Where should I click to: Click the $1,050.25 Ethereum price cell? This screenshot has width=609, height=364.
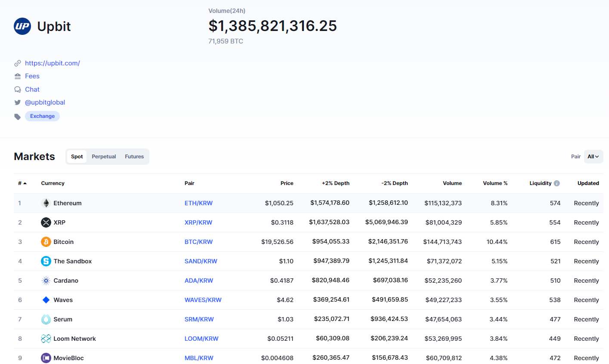279,203
